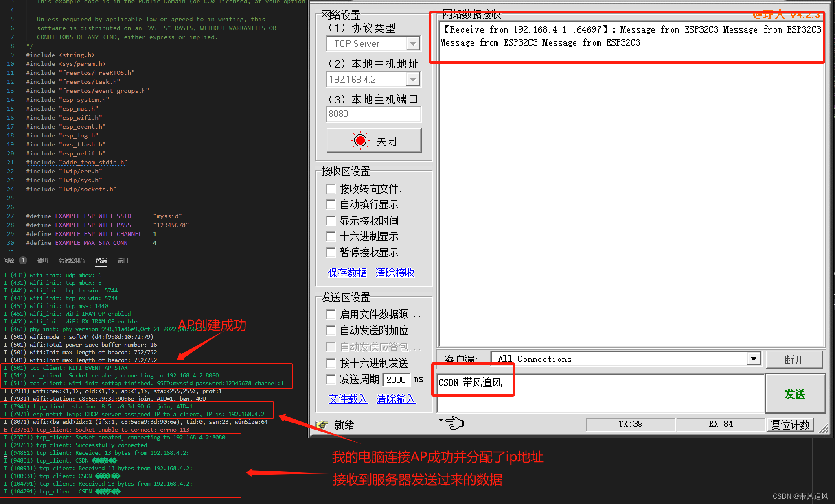This screenshot has width=835, height=504.
Task: Click the 就绪! status text
Action: pos(346,425)
